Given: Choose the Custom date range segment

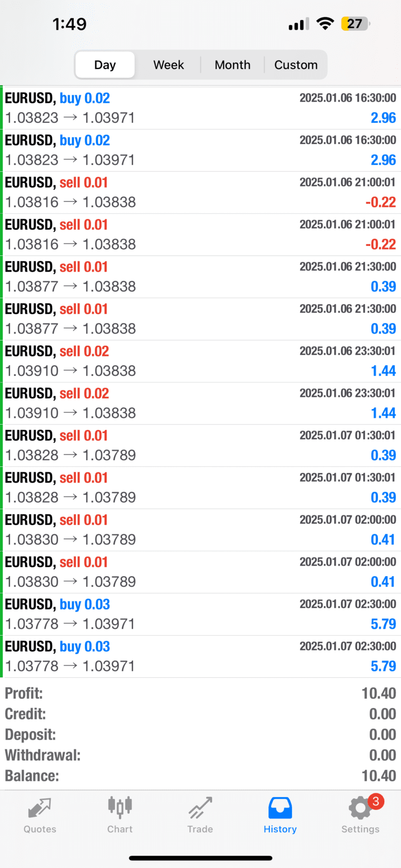Looking at the screenshot, I should click(x=296, y=65).
